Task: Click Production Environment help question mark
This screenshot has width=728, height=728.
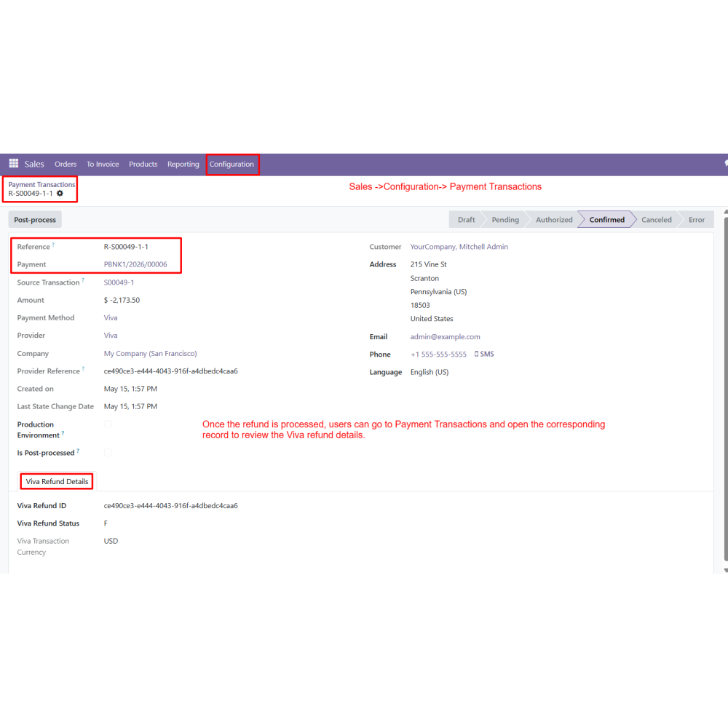Action: (63, 432)
